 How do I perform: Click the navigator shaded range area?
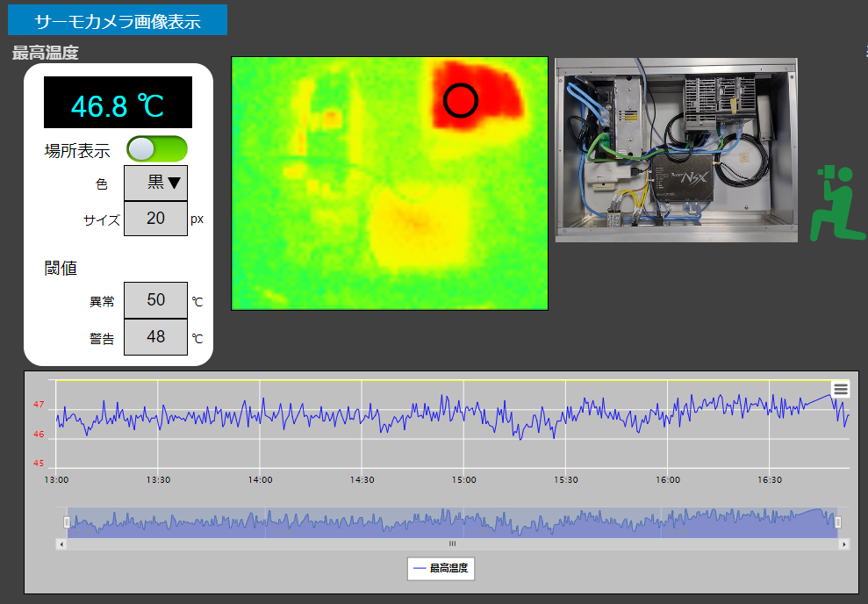click(x=452, y=522)
